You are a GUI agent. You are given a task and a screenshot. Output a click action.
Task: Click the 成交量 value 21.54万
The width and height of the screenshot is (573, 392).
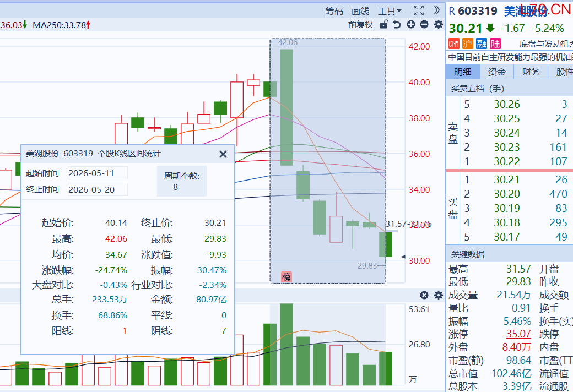[x=514, y=295]
